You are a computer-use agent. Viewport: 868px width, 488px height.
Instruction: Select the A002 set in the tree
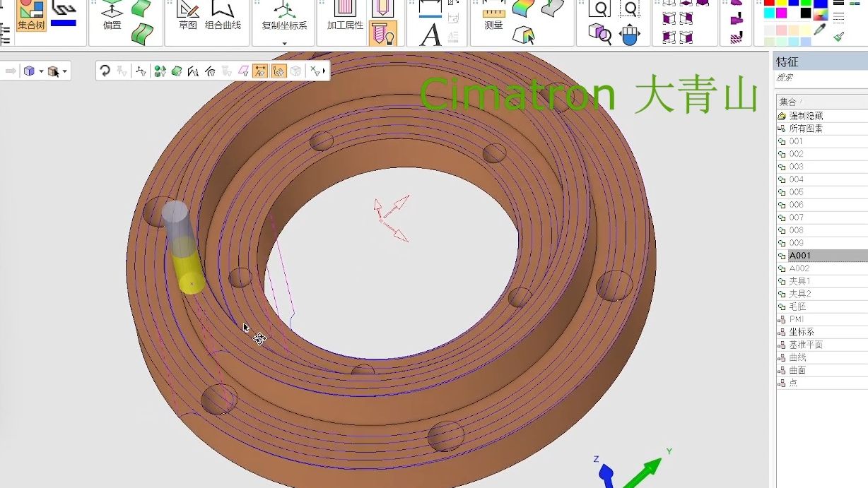799,268
